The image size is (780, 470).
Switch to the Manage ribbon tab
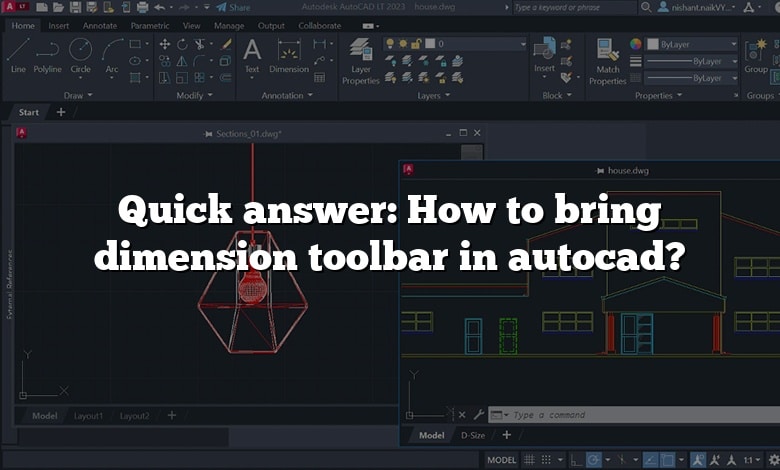(x=229, y=25)
